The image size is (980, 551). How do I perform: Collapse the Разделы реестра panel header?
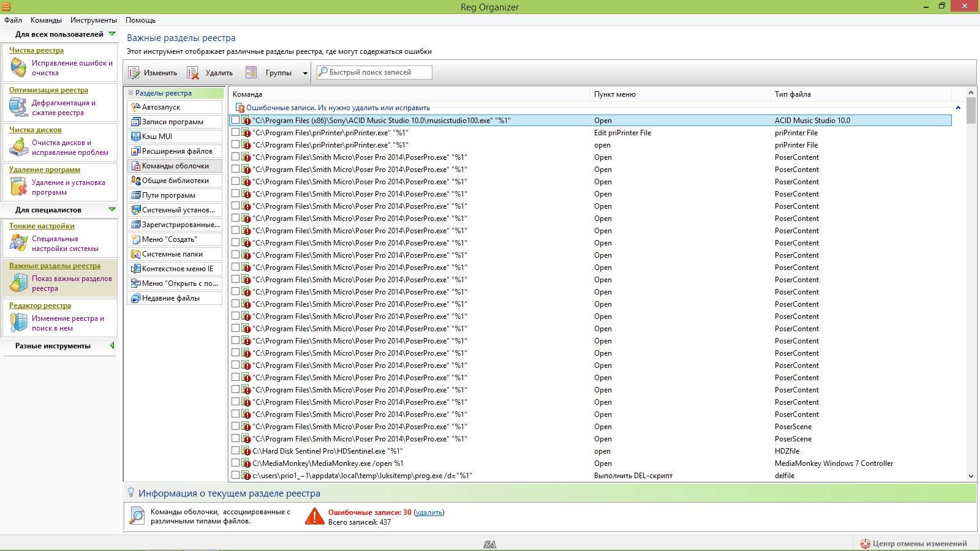coord(175,93)
